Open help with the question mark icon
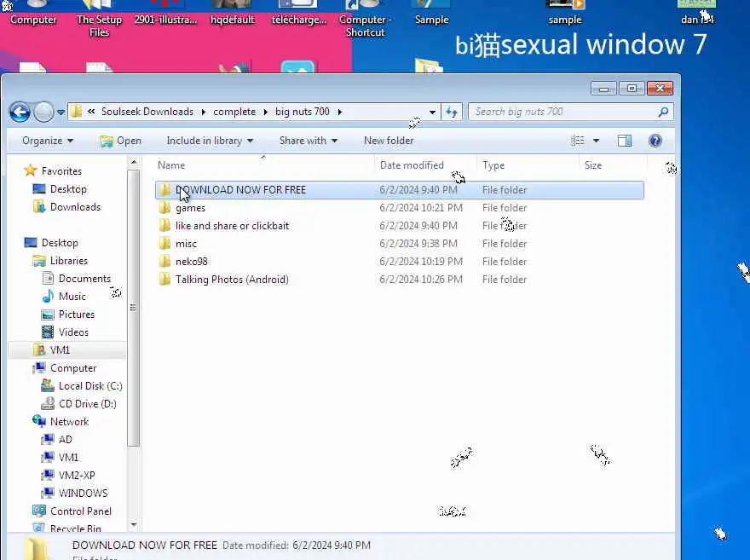Screen dimensions: 750x560 pos(655,141)
